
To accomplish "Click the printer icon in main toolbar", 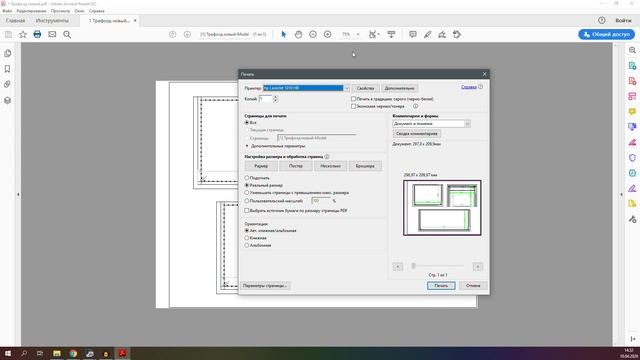I will click(x=37, y=34).
